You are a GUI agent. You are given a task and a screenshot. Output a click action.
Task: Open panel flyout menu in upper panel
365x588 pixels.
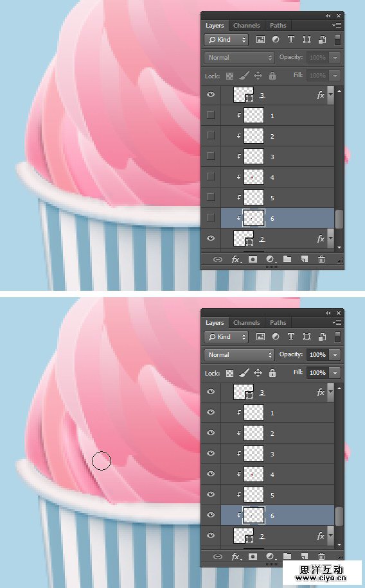pyautogui.click(x=337, y=26)
